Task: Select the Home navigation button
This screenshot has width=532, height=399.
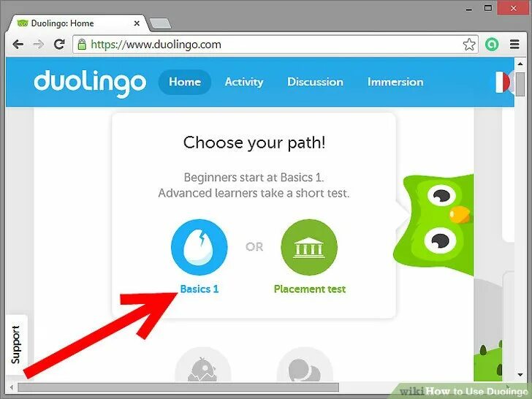Action: (185, 82)
